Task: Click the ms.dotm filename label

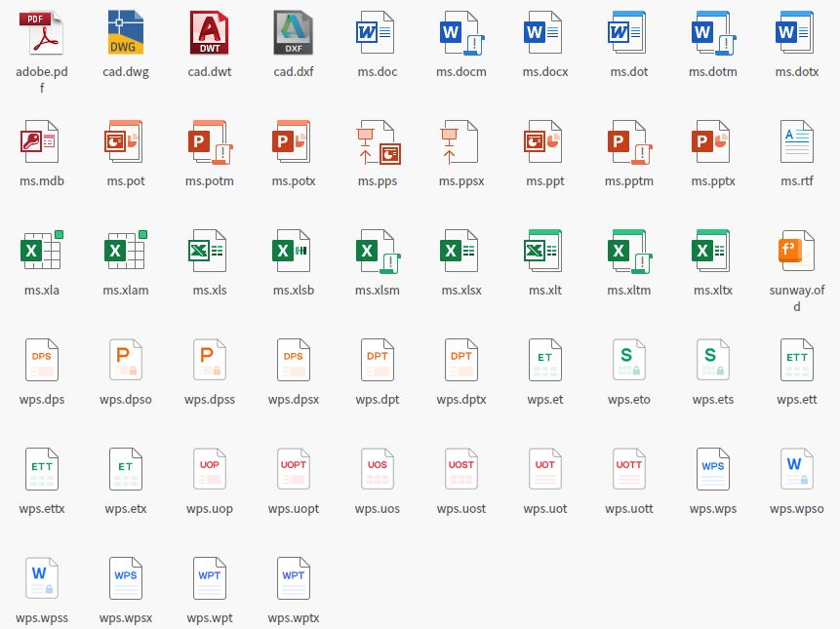Action: [x=713, y=72]
